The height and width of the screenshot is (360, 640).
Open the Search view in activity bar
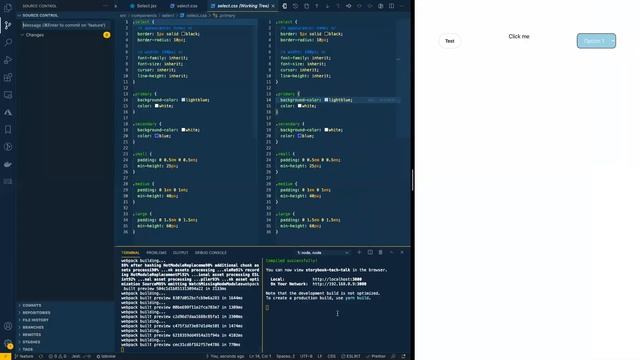click(8, 42)
